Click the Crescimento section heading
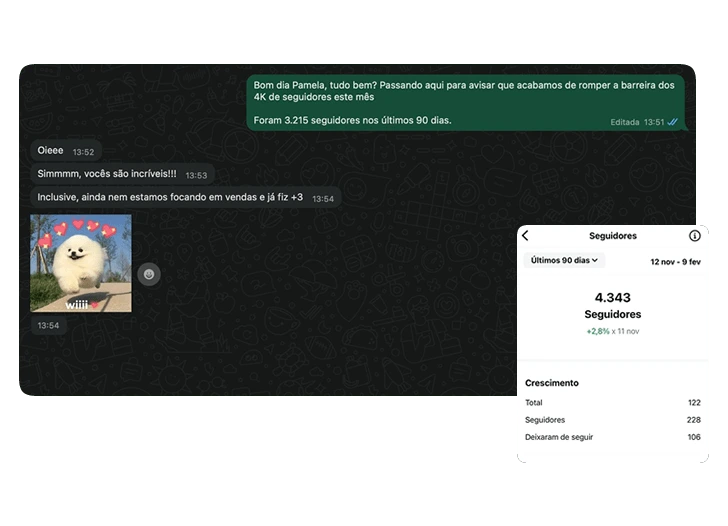Viewport: 728px width, 526px height. [552, 383]
